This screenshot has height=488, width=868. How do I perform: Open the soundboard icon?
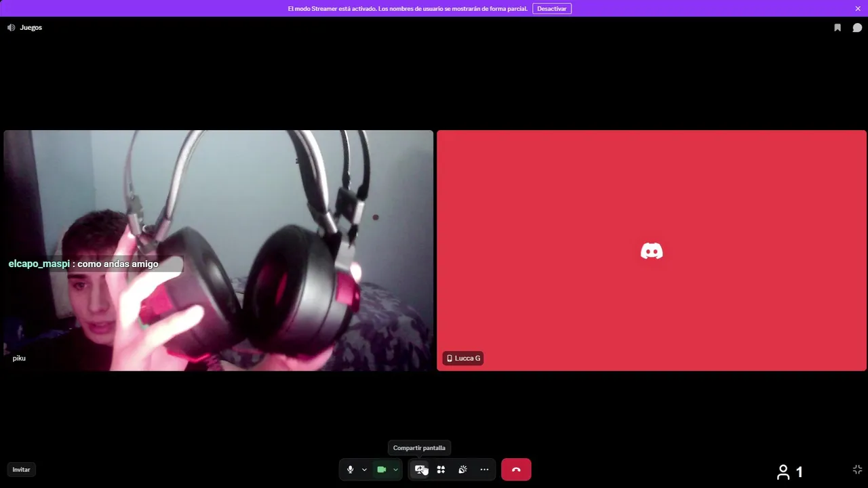pyautogui.click(x=462, y=470)
